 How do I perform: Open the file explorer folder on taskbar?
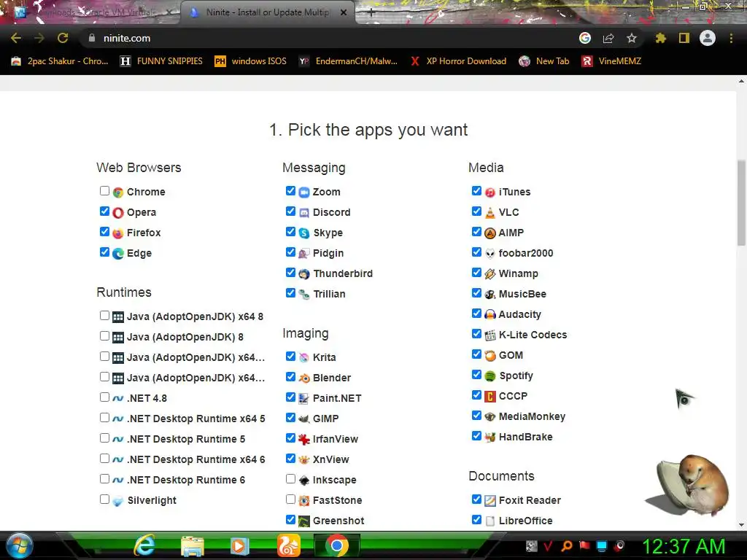pos(193,547)
